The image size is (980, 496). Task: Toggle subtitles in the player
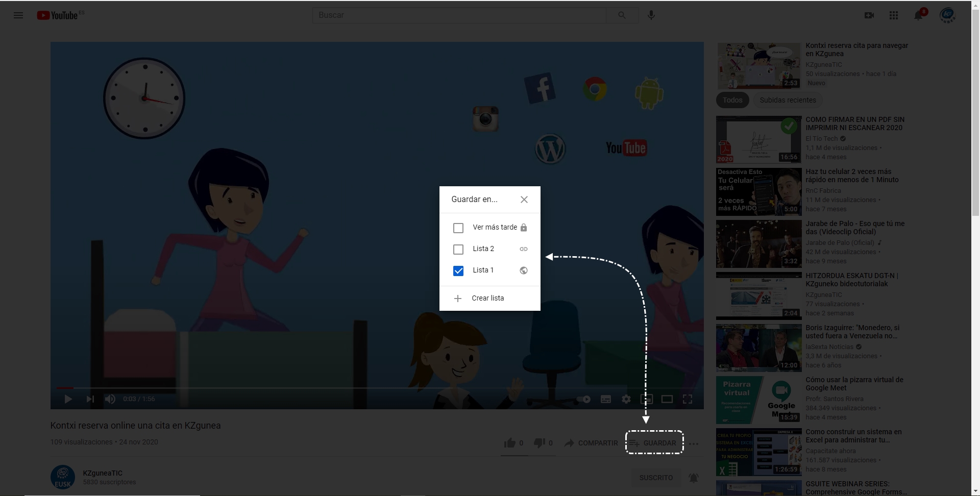[x=606, y=399]
